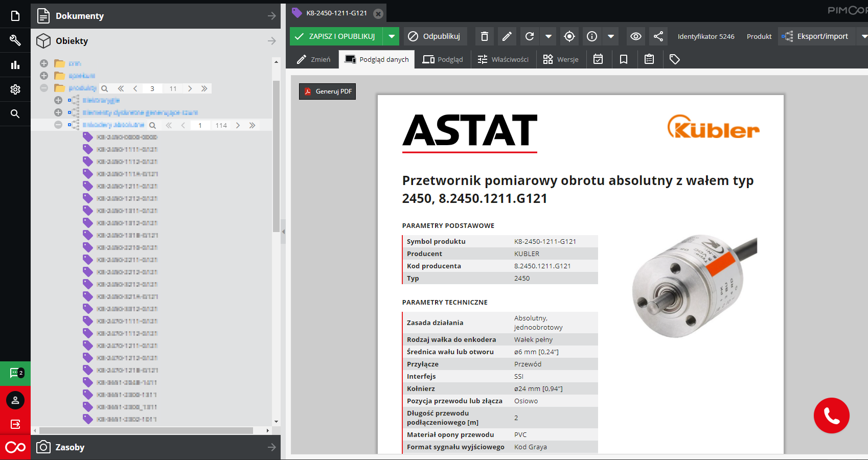Open the Dokumenty panel header
Screen dimensions: 868x460
(x=155, y=16)
